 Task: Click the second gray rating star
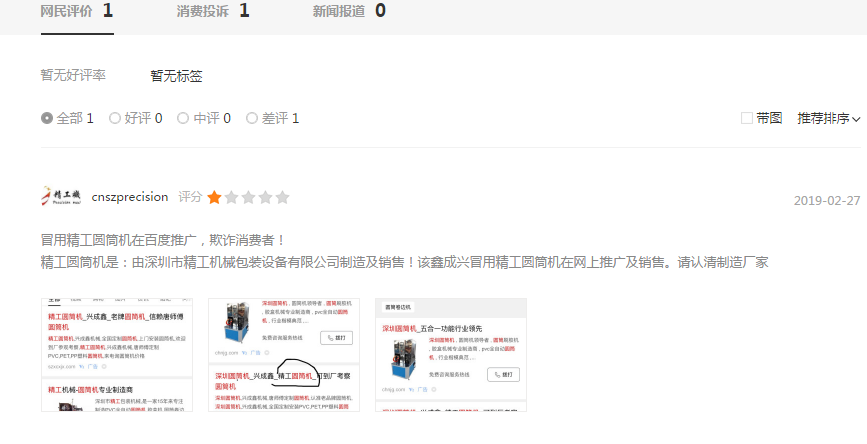(231, 198)
